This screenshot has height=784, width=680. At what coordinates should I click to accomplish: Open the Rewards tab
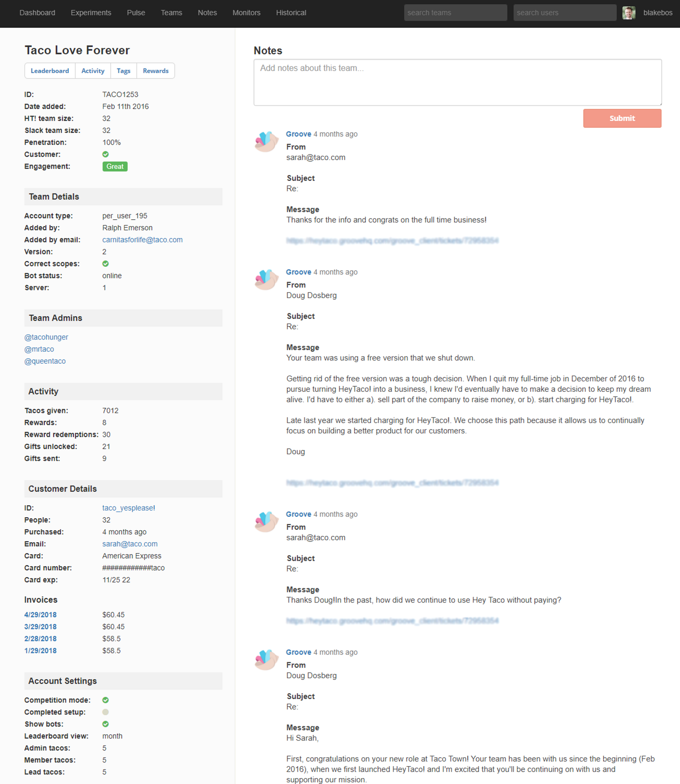[x=156, y=71]
